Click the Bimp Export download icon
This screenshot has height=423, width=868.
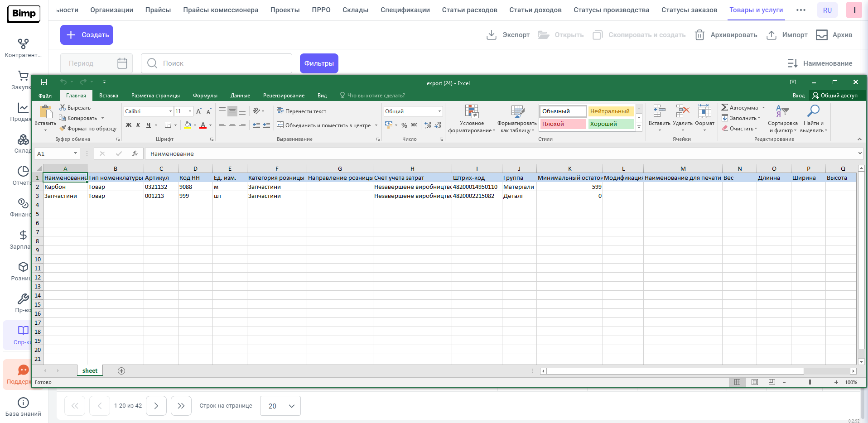click(491, 35)
